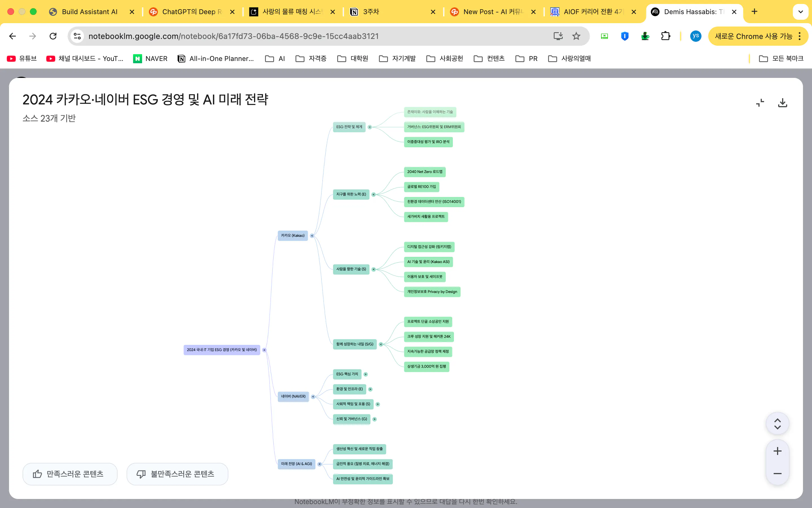
Task: Open the 채널 대시보드 - YouTube bookmark
Action: pos(85,58)
